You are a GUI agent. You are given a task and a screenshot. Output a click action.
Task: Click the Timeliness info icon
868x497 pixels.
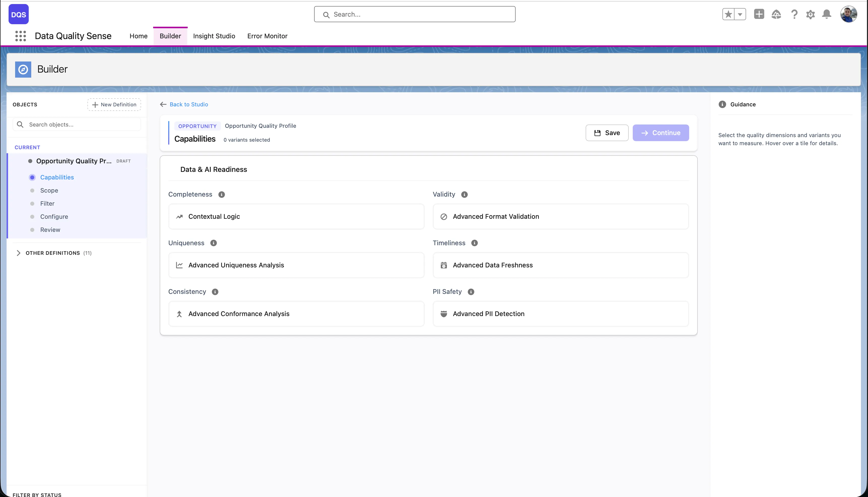pyautogui.click(x=474, y=243)
